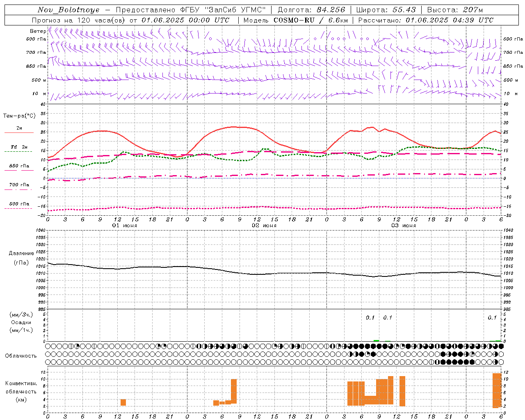525x420 pixels.
Task: Click the Облачность row label
Action: (x=21, y=356)
